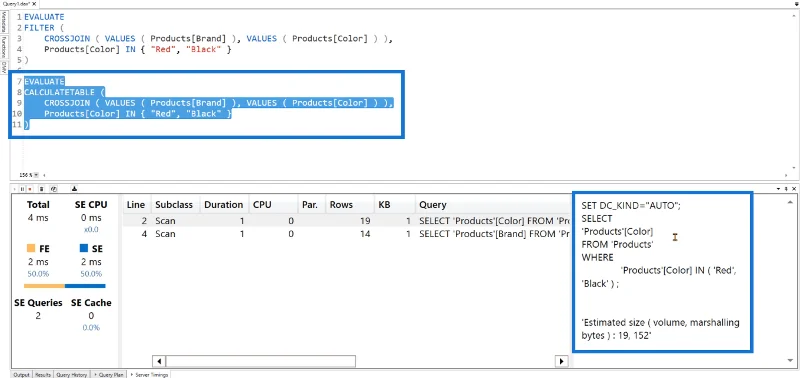Click the query detail pane scroll down arrow
Viewport: 800px width, 378px height.
pyautogui.click(x=791, y=360)
